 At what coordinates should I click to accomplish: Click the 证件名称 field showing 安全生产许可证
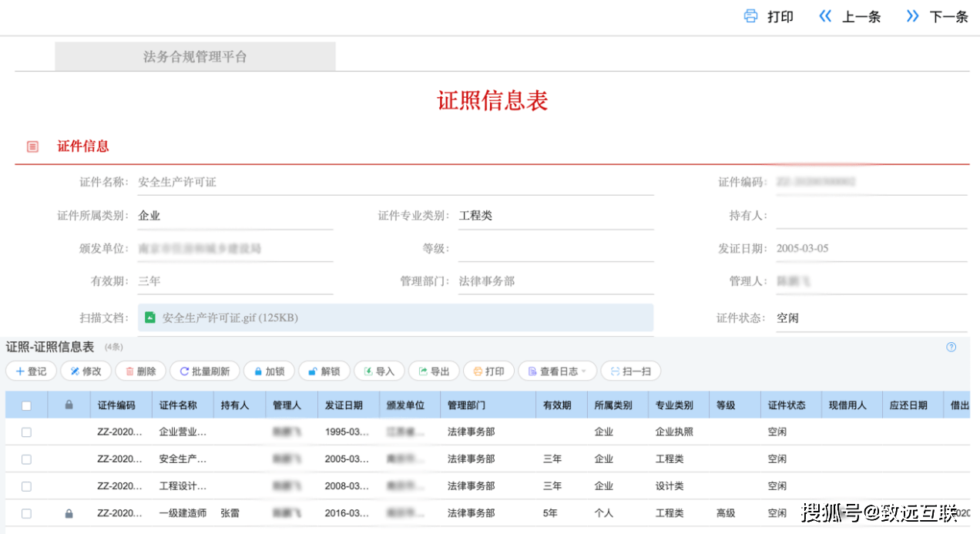coord(395,183)
